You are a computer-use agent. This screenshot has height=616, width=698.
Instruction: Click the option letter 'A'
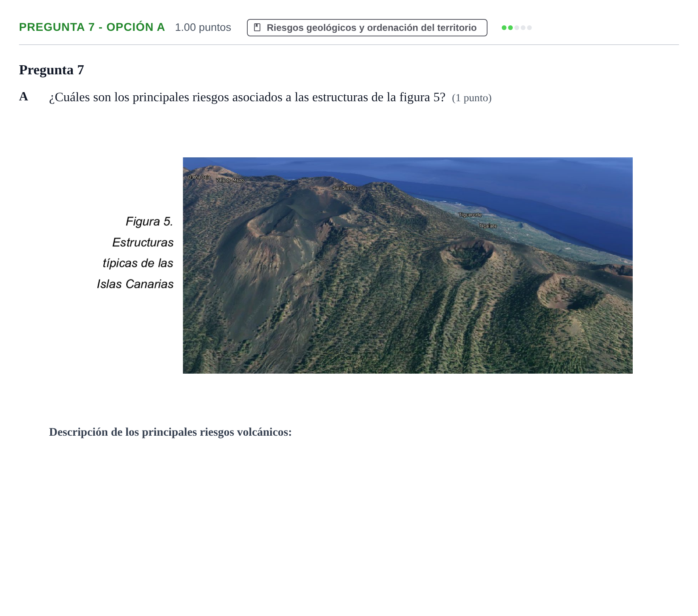(23, 96)
